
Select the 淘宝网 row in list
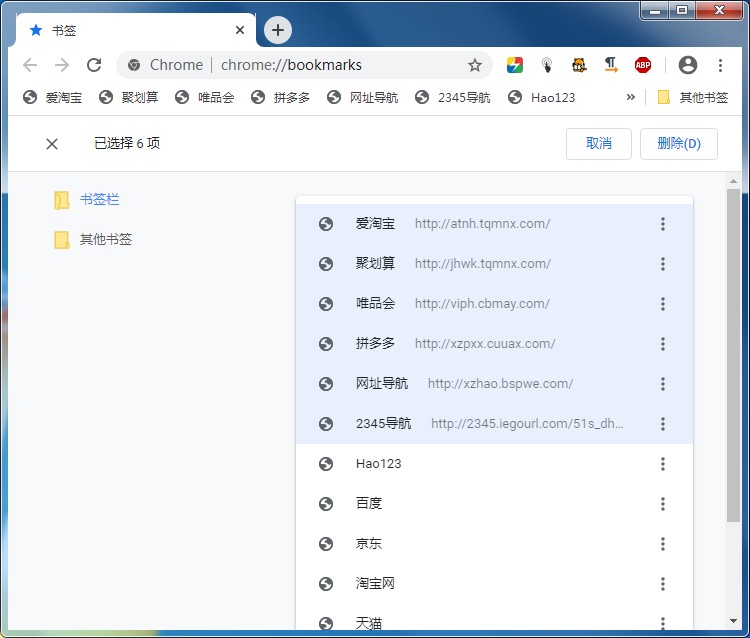[x=494, y=583]
